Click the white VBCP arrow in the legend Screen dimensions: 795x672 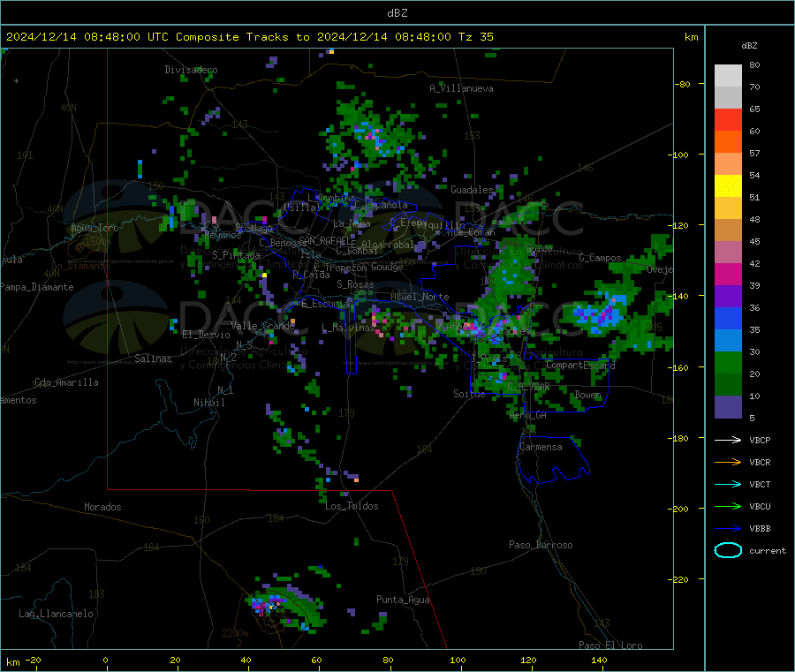728,440
